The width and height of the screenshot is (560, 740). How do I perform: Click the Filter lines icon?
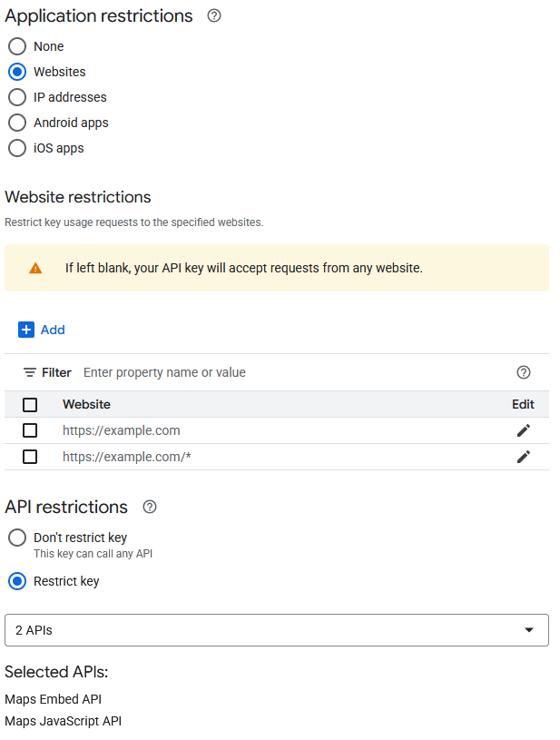point(30,372)
